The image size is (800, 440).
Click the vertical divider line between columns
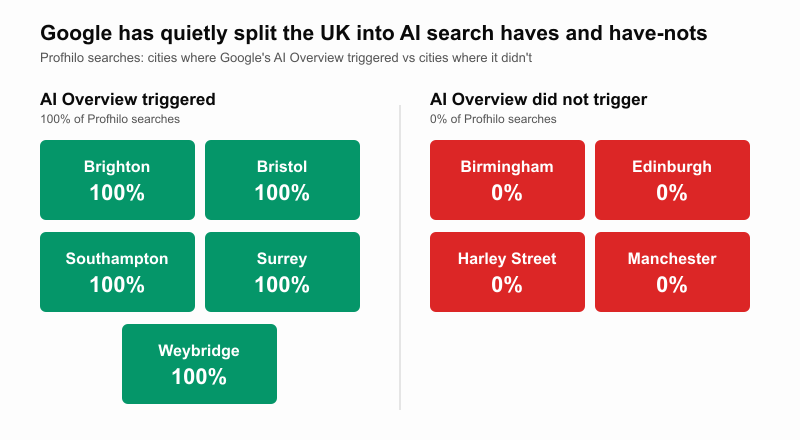click(x=400, y=258)
